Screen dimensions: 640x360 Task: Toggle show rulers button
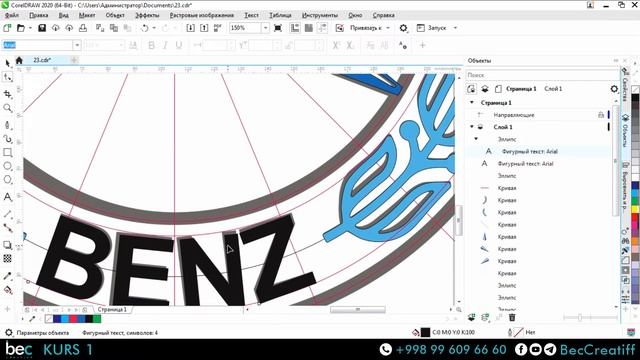(x=295, y=28)
